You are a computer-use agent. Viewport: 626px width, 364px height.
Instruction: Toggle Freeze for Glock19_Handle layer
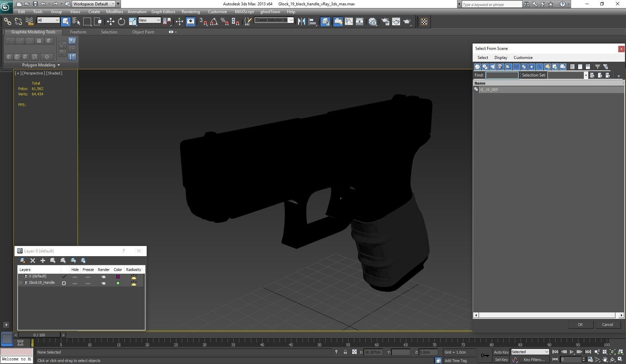point(88,283)
